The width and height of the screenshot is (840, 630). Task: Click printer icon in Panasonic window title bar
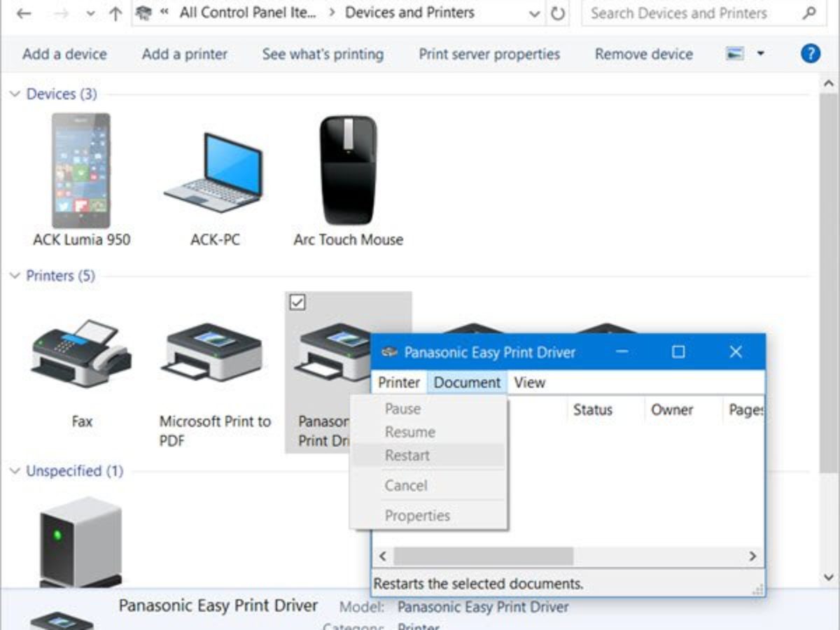click(x=389, y=352)
